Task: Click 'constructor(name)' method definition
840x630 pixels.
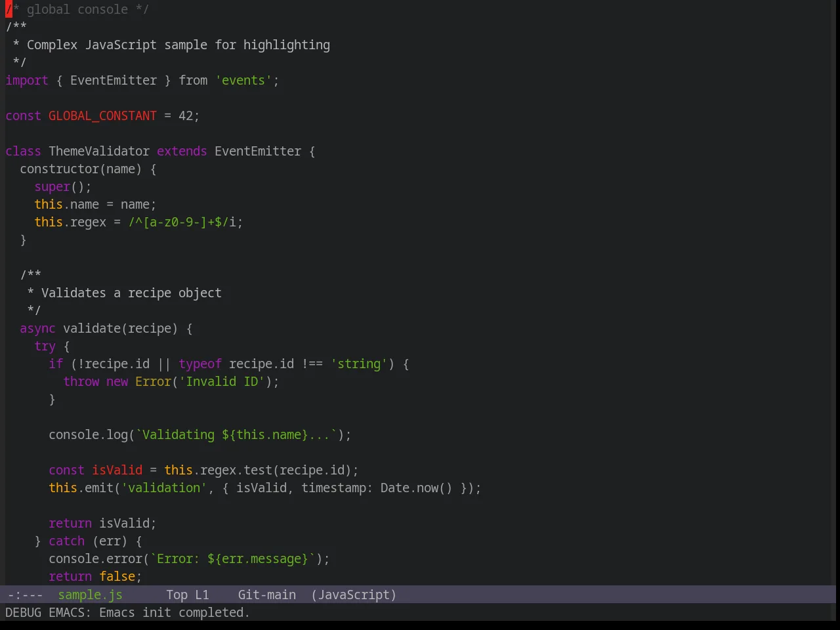Action: [x=81, y=169]
